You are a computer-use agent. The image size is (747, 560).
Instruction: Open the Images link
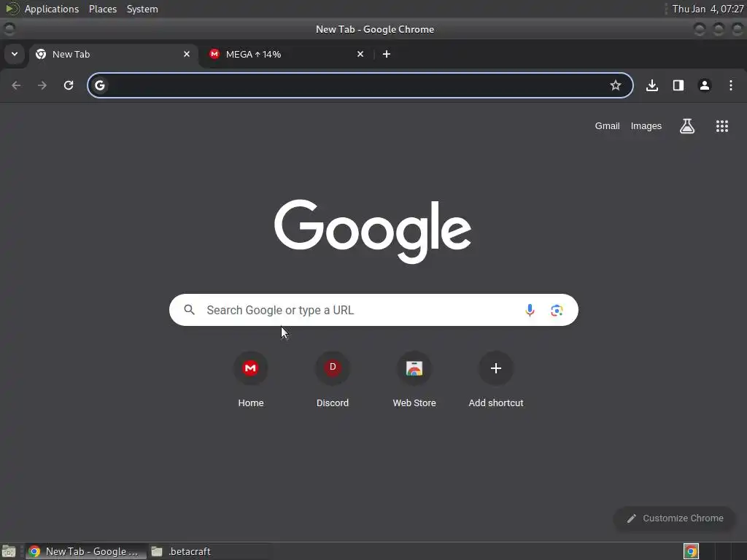pyautogui.click(x=646, y=126)
